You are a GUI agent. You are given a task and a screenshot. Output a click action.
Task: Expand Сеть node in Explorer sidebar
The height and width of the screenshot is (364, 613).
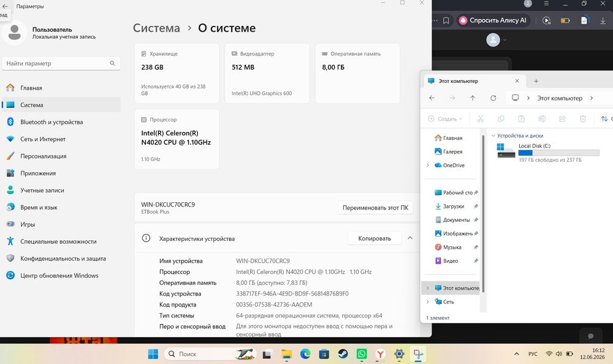428,302
